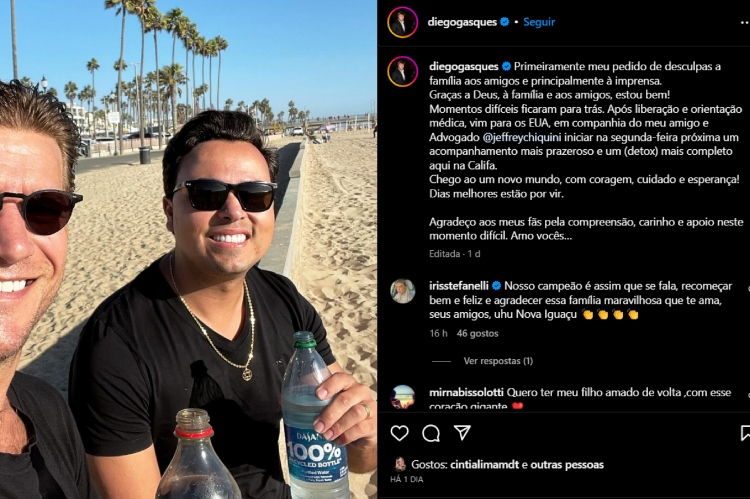Image resolution: width=750 pixels, height=499 pixels.
Task: Open comments with the speech bubble icon
Action: [x=431, y=433]
